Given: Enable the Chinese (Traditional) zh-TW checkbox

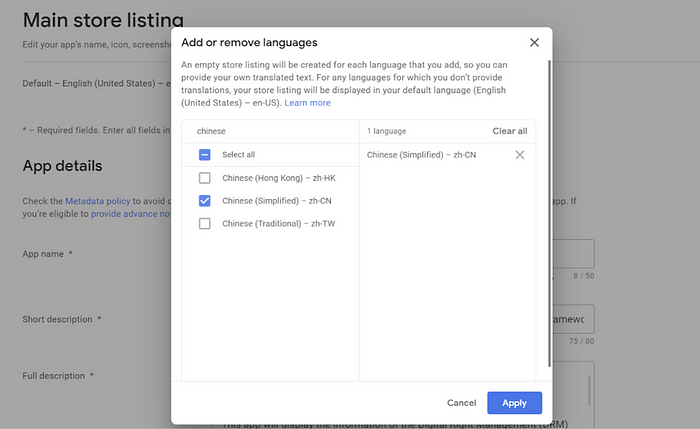Looking at the screenshot, I should point(204,224).
